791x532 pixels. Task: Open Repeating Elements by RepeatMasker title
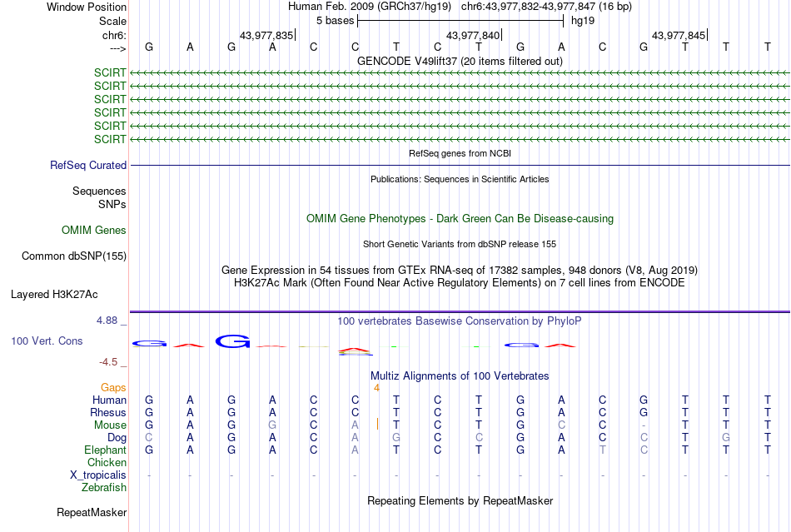click(x=460, y=500)
